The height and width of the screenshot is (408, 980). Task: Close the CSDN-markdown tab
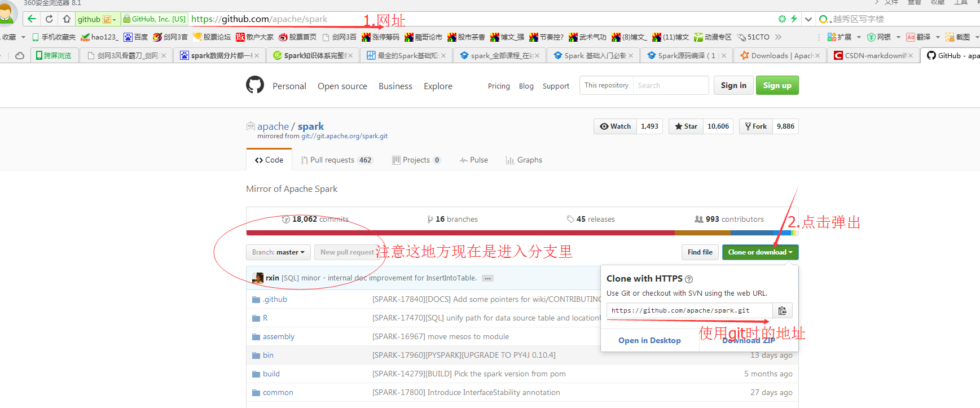tap(911, 55)
